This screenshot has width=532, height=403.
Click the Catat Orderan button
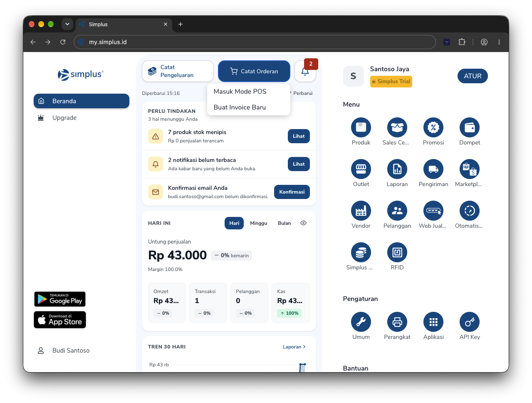254,71
